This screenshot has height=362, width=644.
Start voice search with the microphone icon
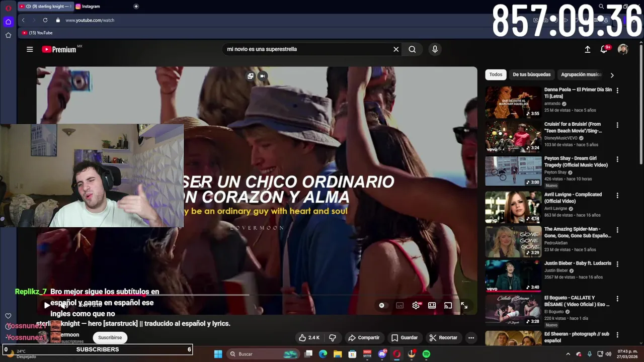[x=435, y=49]
